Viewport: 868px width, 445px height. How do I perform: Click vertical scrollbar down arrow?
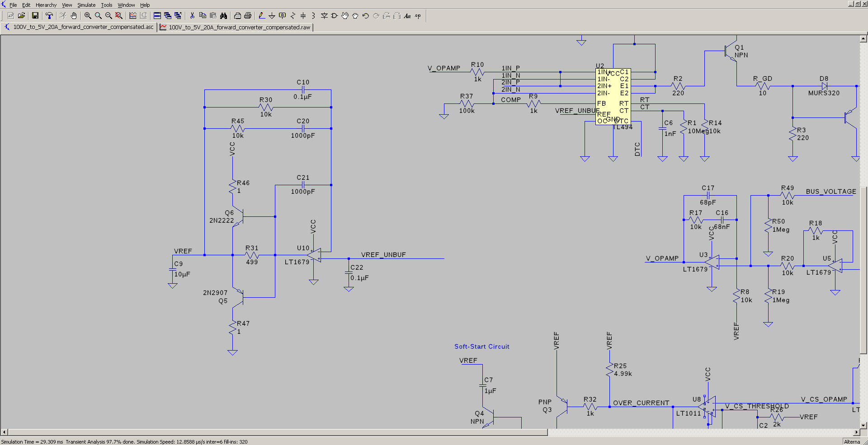(x=863, y=425)
